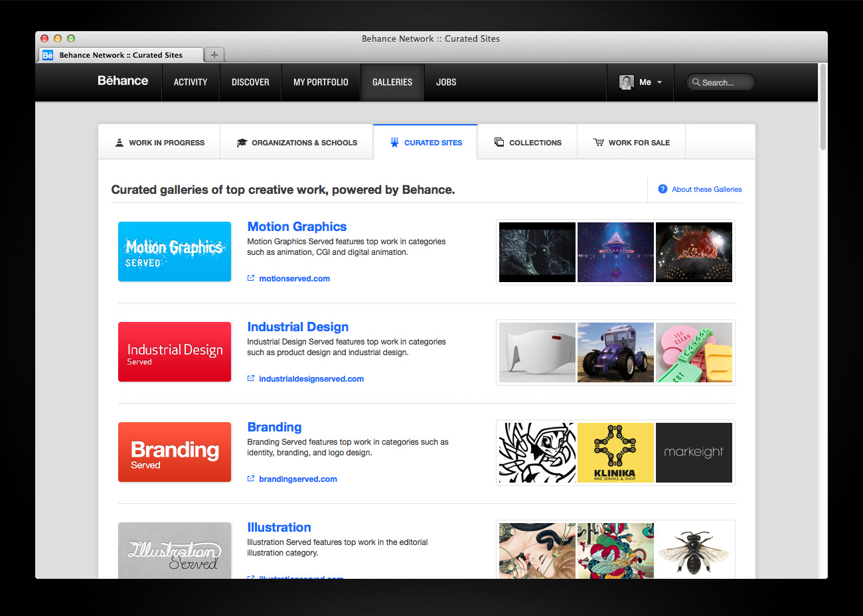863x616 pixels.
Task: Open the purple pyramid Motion Graphics thumbnail
Action: (615, 252)
